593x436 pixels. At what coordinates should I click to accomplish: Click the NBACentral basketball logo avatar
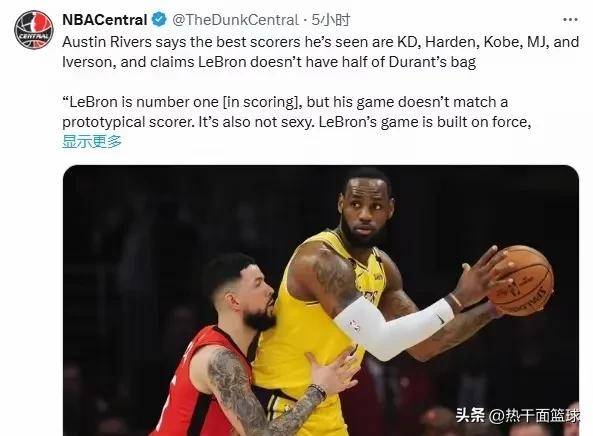[x=33, y=29]
